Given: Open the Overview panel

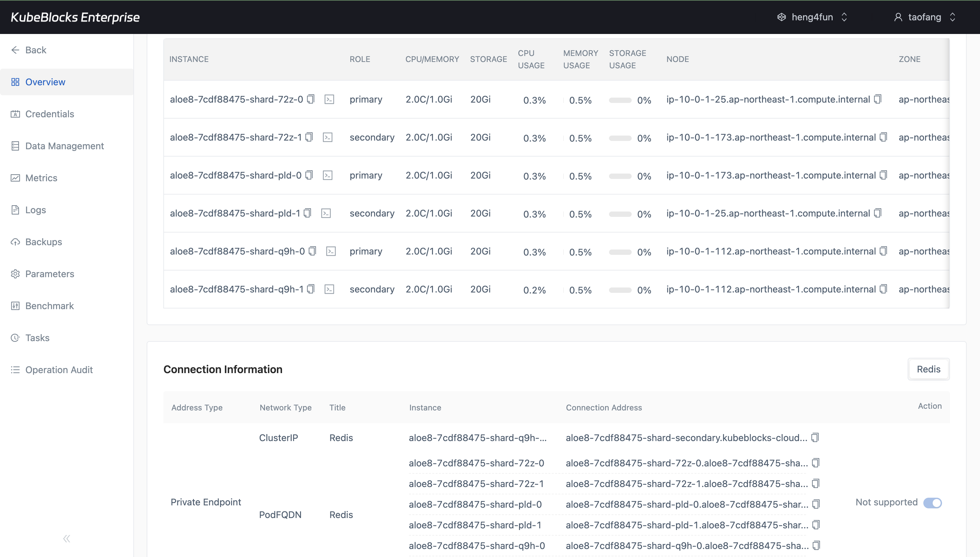Looking at the screenshot, I should 45,82.
